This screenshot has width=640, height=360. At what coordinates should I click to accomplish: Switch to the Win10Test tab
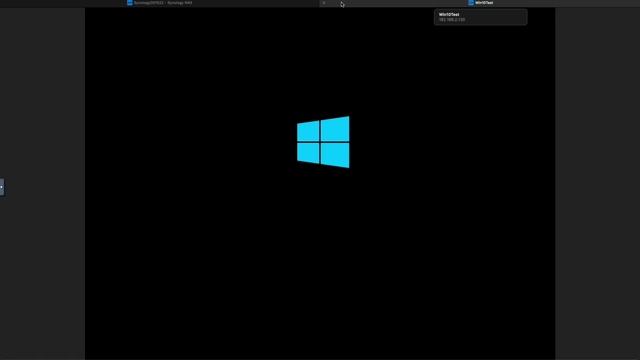(x=481, y=3)
